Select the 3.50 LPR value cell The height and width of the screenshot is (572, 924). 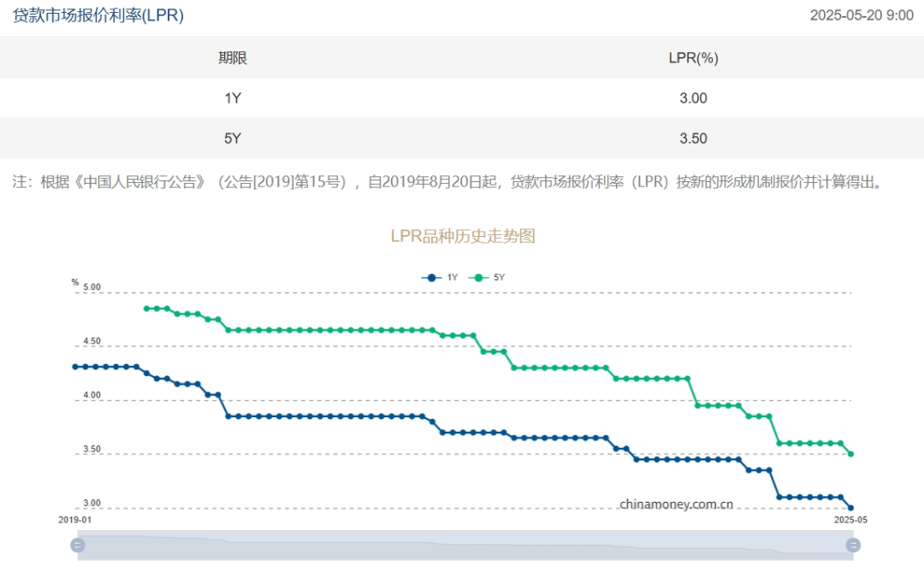coord(693,139)
